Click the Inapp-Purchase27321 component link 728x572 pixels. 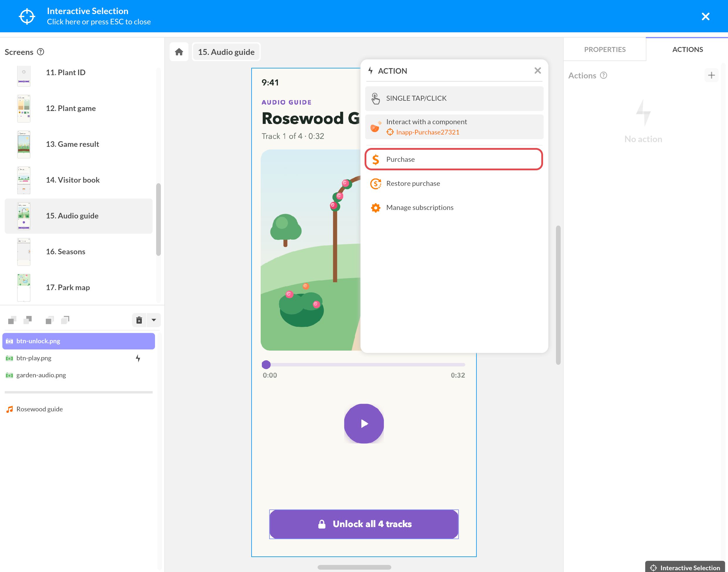[423, 132]
